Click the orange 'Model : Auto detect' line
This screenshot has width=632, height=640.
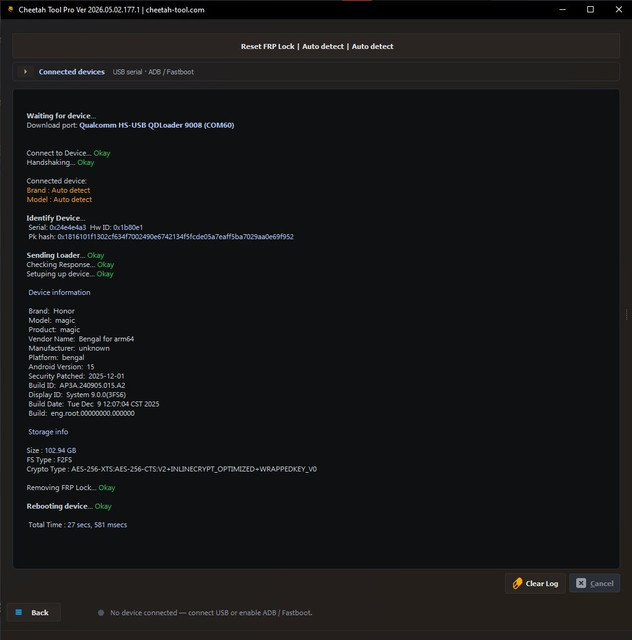[59, 200]
